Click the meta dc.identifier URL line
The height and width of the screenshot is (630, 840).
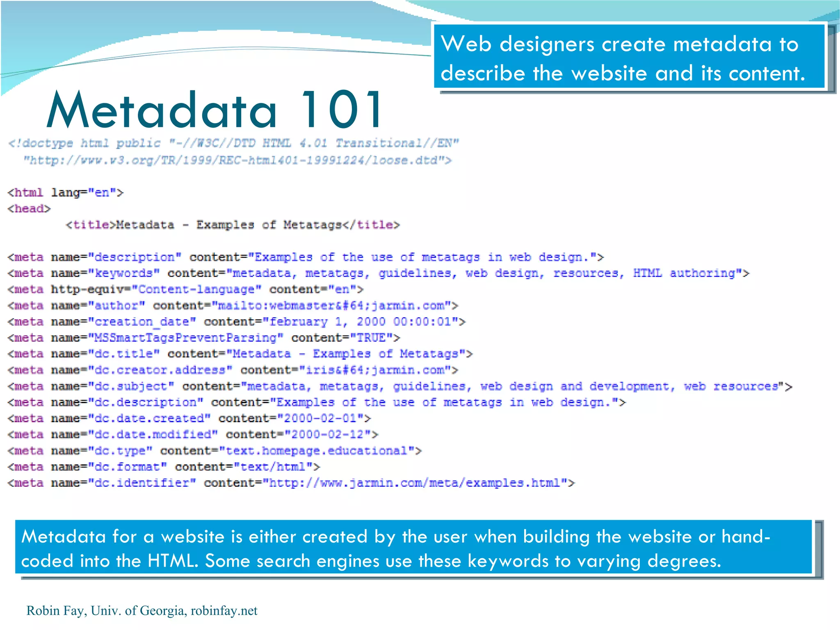(291, 483)
